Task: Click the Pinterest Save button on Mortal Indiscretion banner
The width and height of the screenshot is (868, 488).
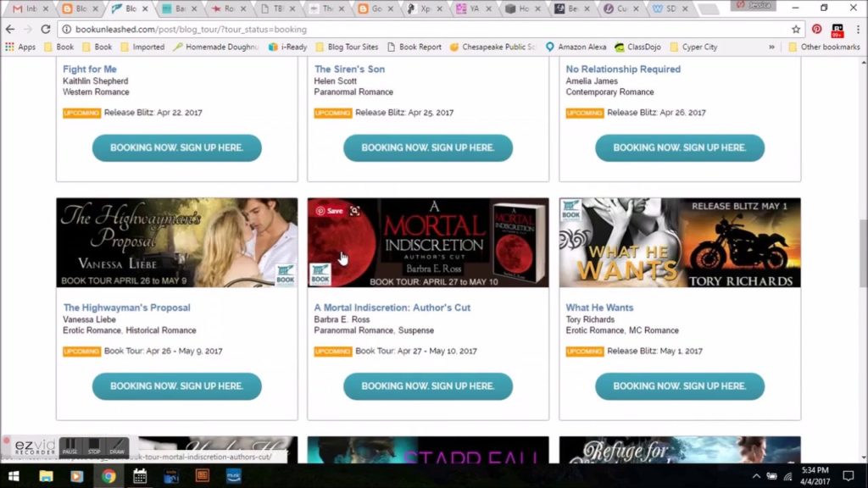Action: (x=330, y=211)
